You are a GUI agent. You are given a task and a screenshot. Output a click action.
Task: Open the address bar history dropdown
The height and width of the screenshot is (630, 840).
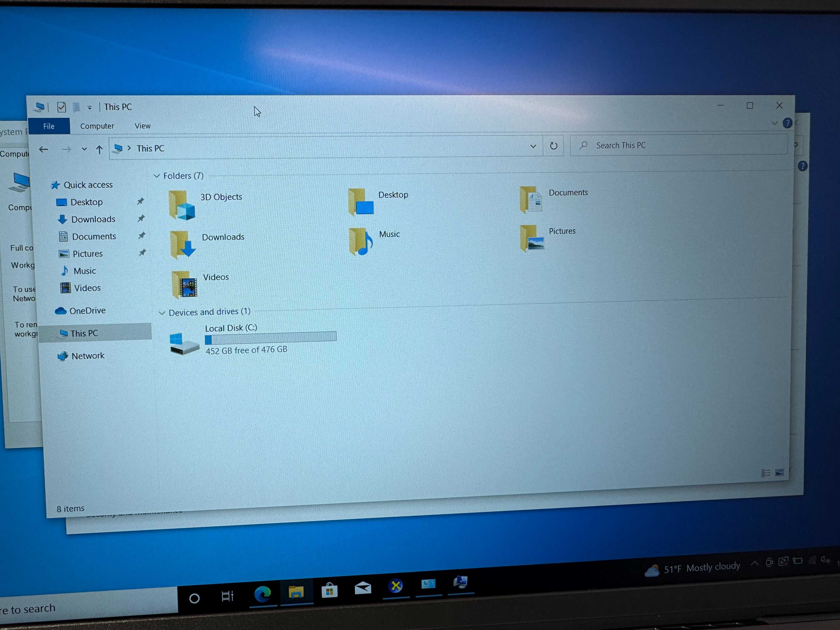click(x=533, y=146)
